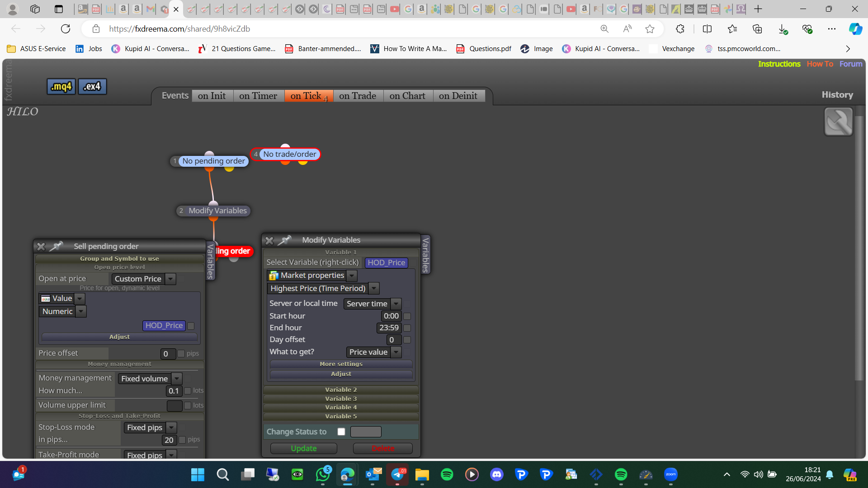This screenshot has height=488, width=868.
Task: Close the Modify Variables panel
Action: tap(269, 240)
